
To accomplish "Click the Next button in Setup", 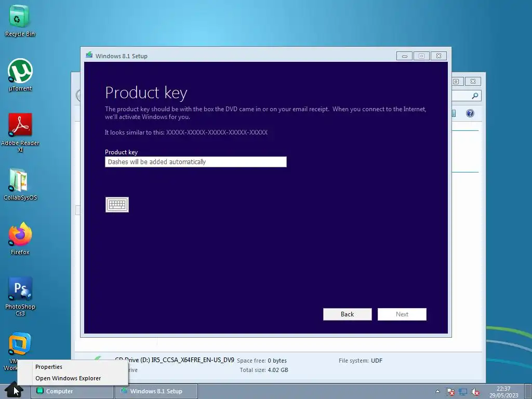I will [402, 314].
